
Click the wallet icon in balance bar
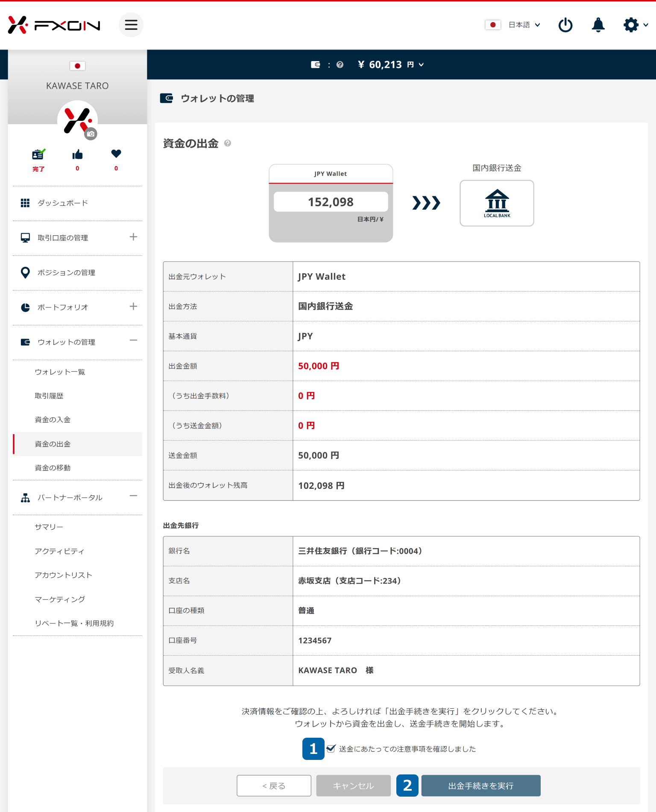315,64
